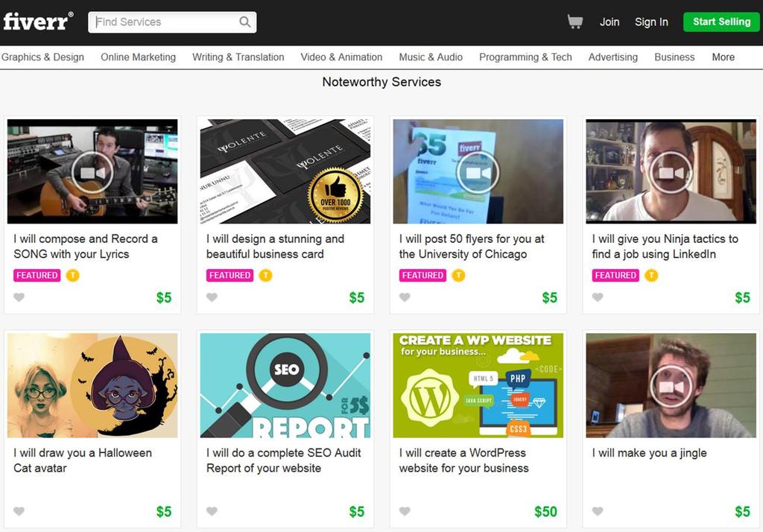763x532 pixels.
Task: Open 'I will create a WordPress website' title
Action: click(463, 460)
